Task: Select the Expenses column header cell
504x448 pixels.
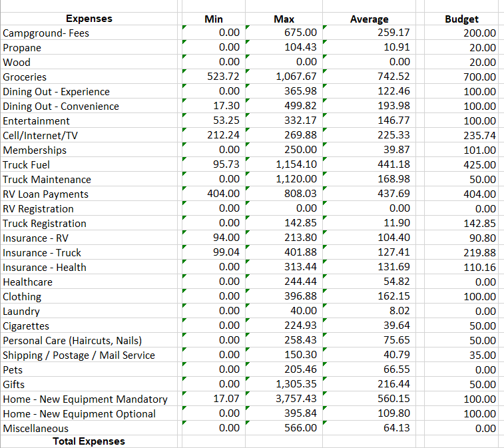Action: [89, 19]
